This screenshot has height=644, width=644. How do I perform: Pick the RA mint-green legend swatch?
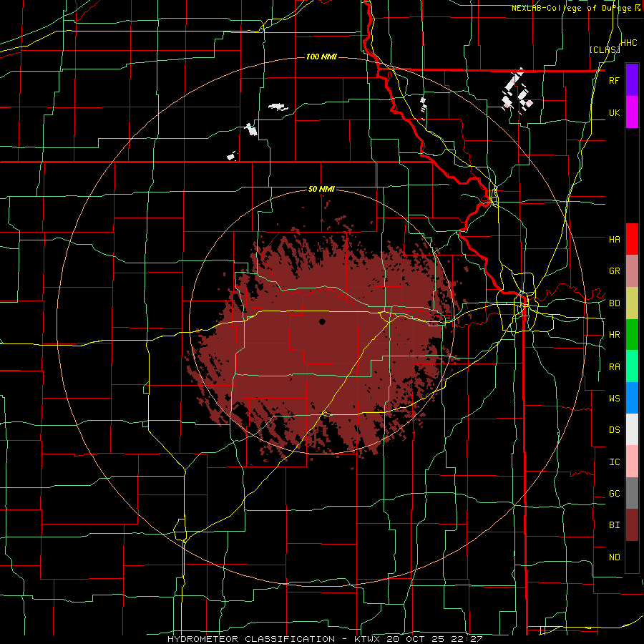click(632, 366)
